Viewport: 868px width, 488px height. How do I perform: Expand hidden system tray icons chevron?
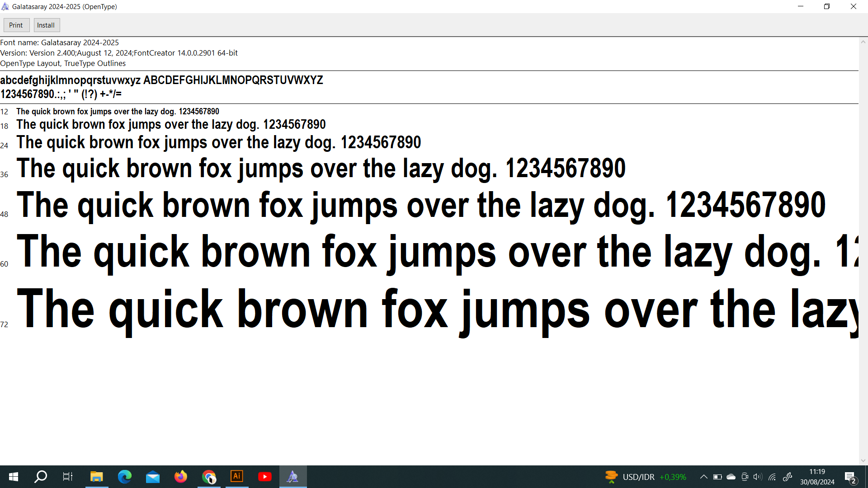point(703,477)
